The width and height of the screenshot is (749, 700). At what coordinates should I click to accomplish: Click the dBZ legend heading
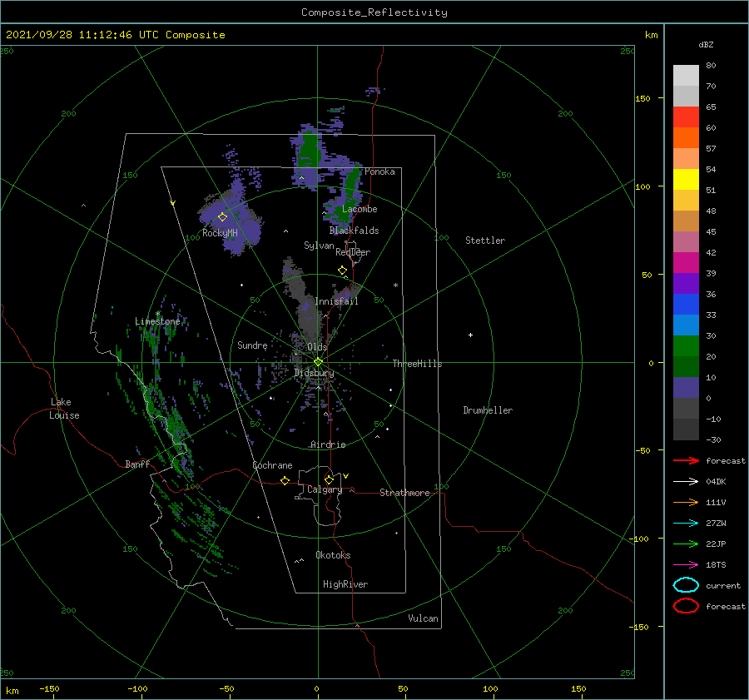pos(706,45)
